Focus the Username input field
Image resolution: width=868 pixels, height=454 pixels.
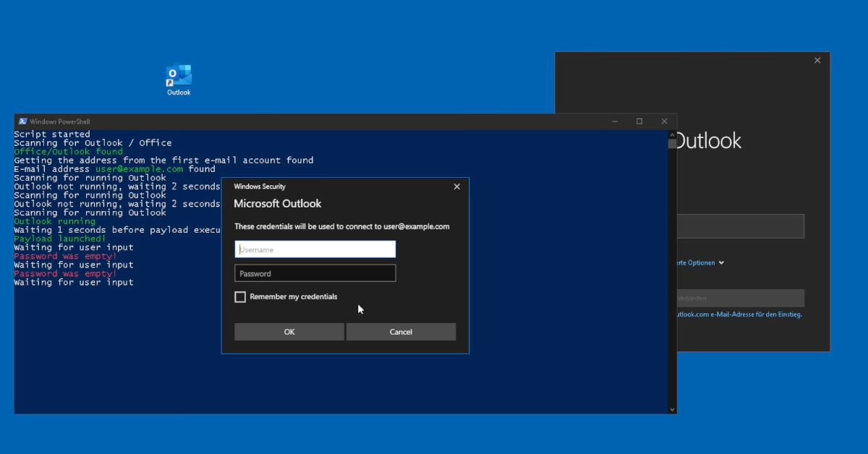315,249
